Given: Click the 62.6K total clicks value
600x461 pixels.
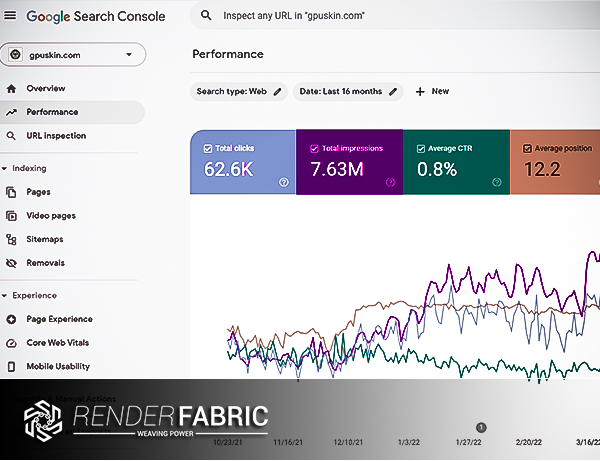Looking at the screenshot, I should click(x=228, y=169).
